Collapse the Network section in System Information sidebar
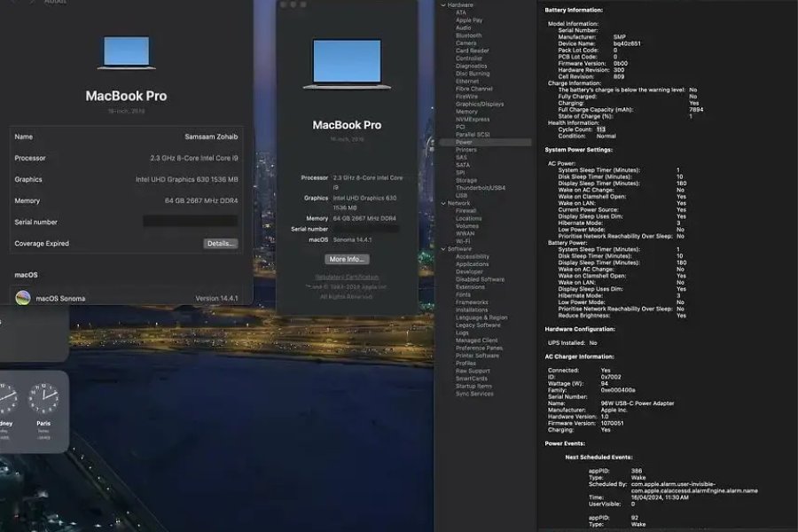798x532 pixels. coord(443,203)
